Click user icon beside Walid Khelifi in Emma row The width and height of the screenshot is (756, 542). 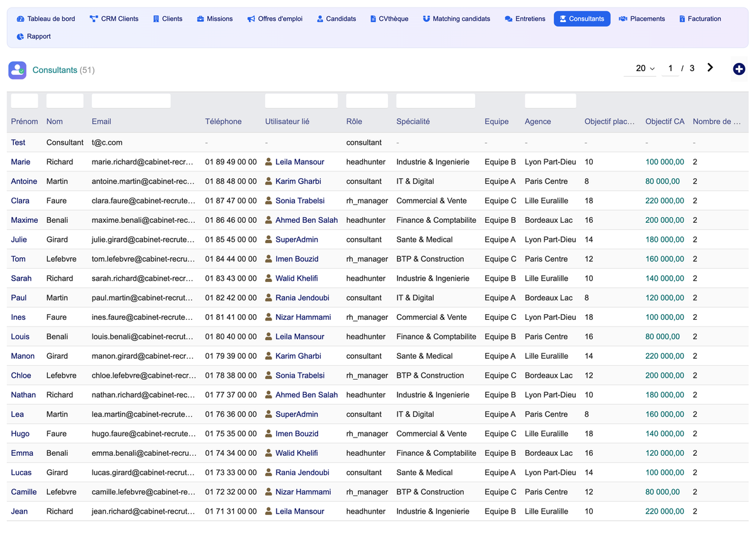pyautogui.click(x=269, y=453)
